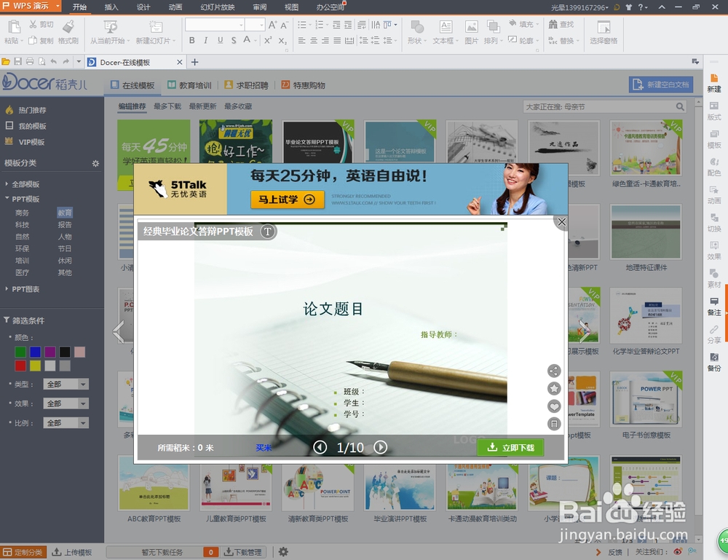Click the share icon in preview dialog
Image resolution: width=728 pixels, height=560 pixels.
click(554, 371)
